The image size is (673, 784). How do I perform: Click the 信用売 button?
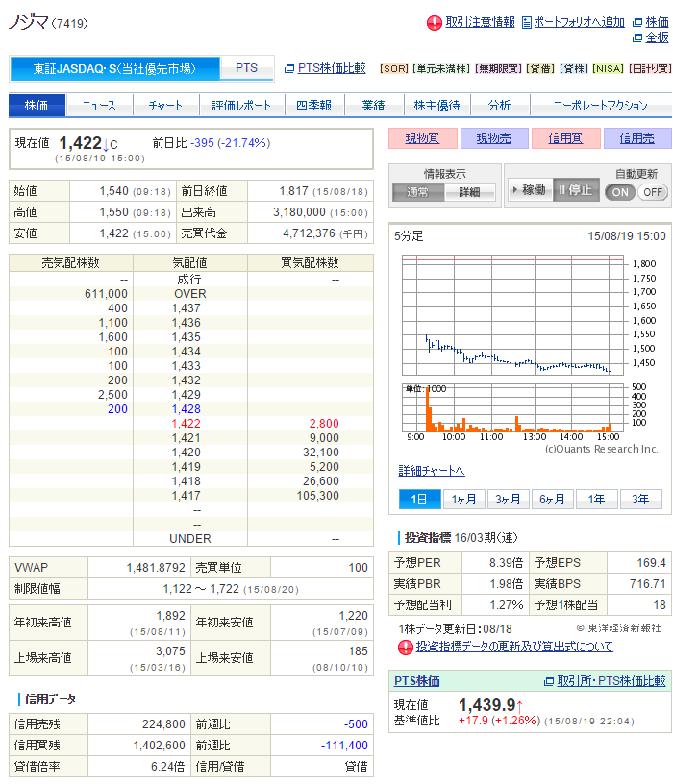tap(637, 138)
